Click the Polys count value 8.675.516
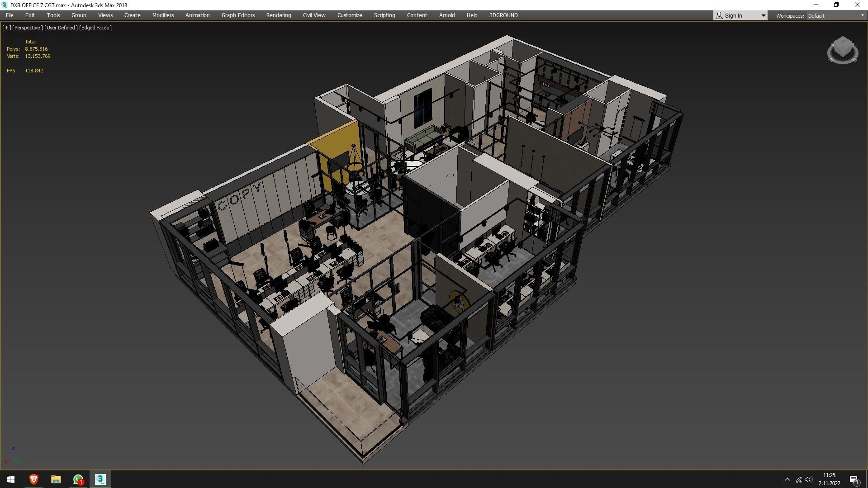868x488 pixels. 36,49
